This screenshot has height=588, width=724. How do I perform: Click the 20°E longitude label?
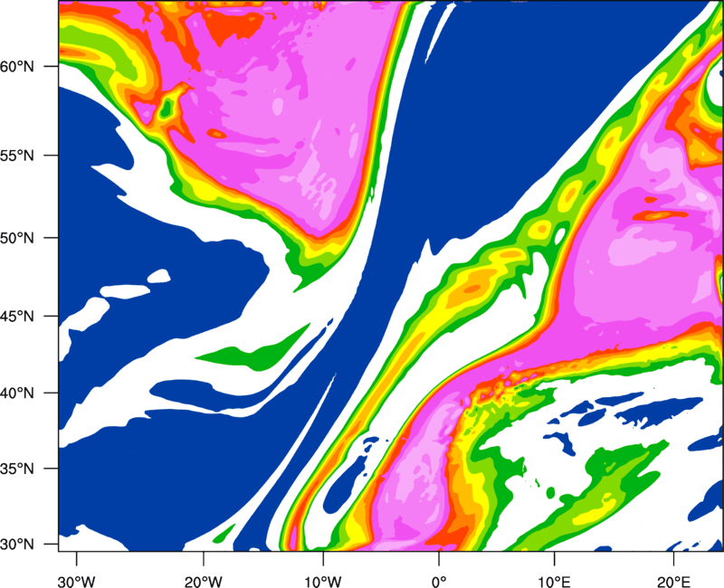click(673, 582)
